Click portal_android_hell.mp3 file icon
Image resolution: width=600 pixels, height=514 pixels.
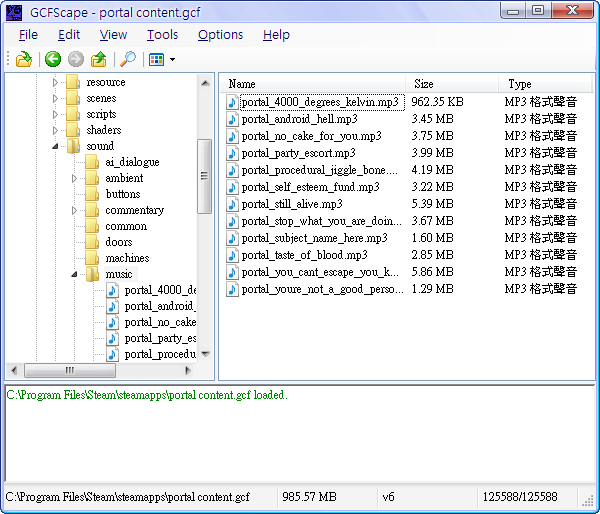coord(232,119)
